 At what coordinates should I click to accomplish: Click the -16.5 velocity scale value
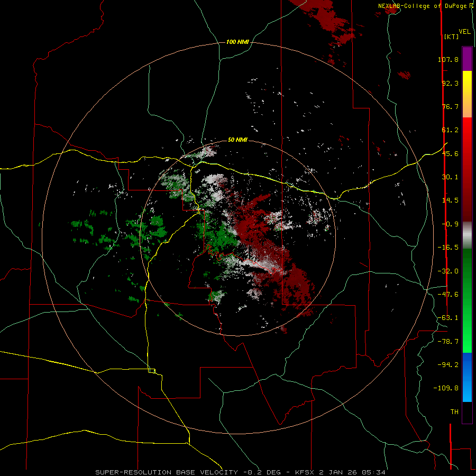pyautogui.click(x=448, y=248)
